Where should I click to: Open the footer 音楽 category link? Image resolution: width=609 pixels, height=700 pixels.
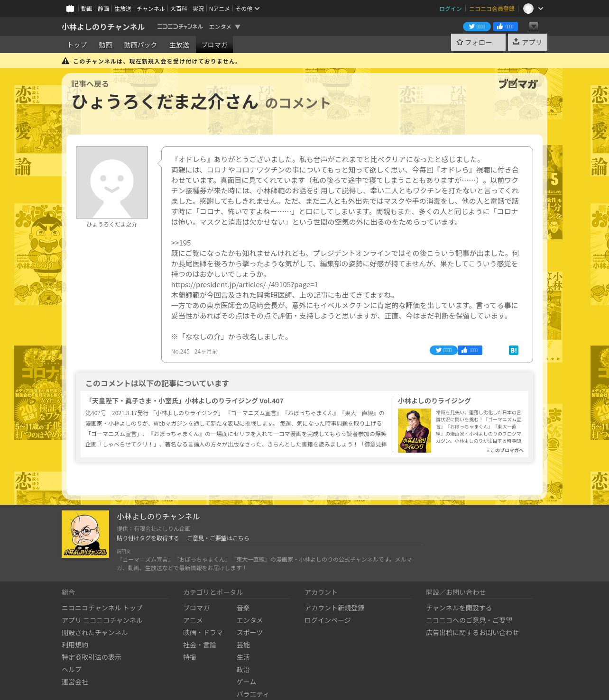pyautogui.click(x=243, y=608)
